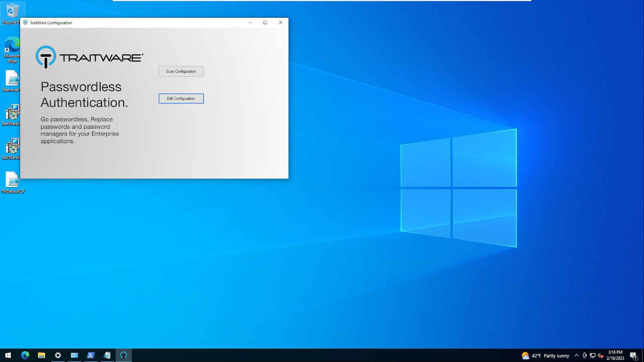
Task: Maximize the TraitWare Configuration window
Action: click(265, 23)
